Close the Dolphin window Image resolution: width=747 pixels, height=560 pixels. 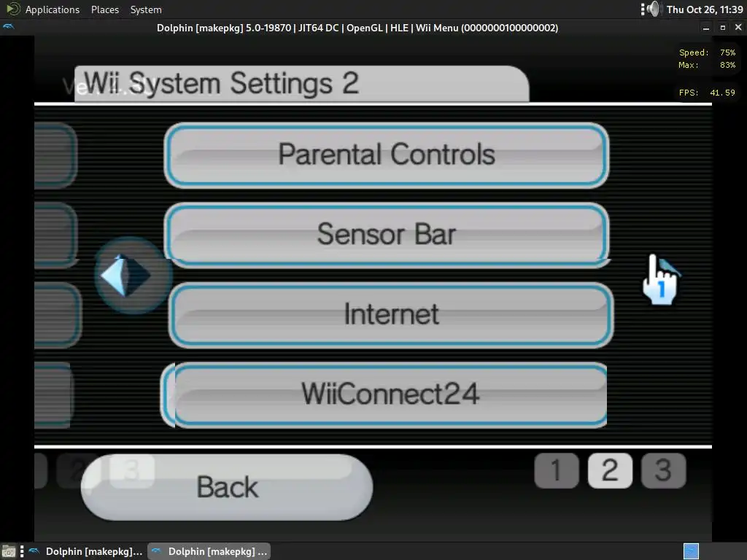point(738,28)
